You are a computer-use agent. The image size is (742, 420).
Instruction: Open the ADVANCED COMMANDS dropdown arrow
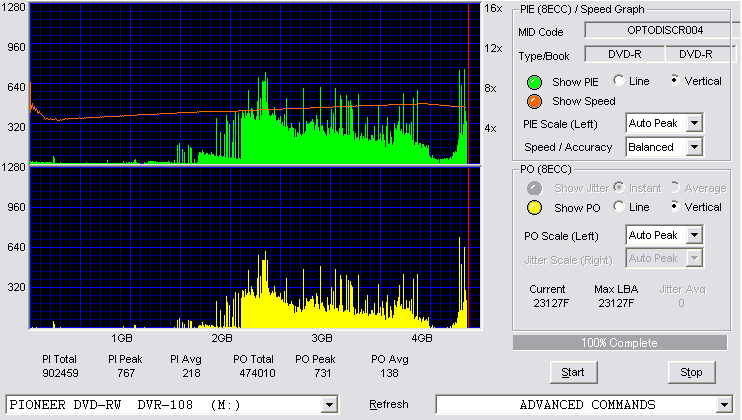724,405
